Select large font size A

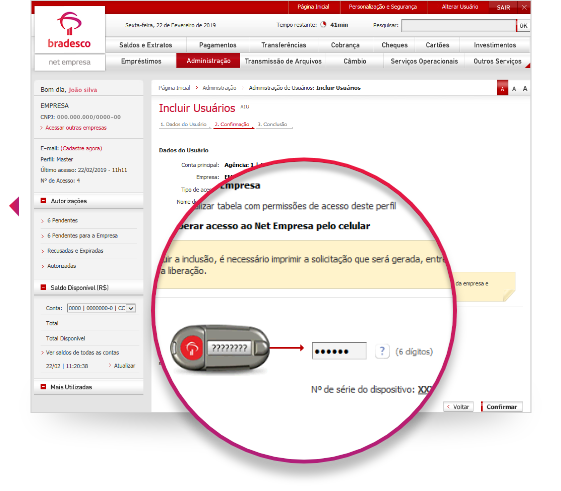[x=525, y=88]
